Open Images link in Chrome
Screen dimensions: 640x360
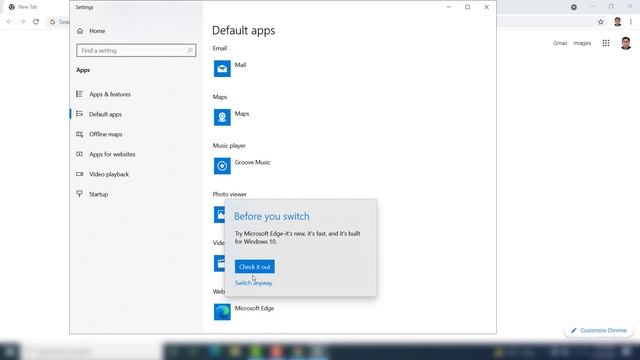(582, 43)
